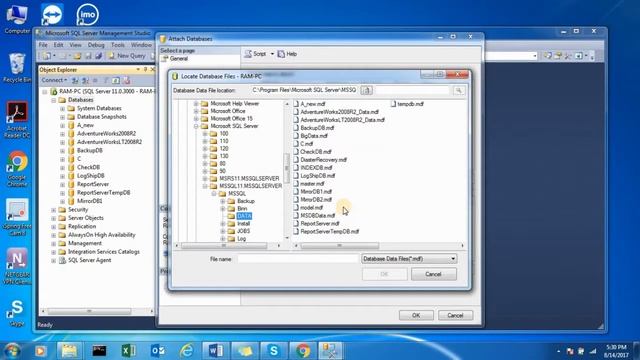Open the Tools menu in SSMS

(118, 45)
